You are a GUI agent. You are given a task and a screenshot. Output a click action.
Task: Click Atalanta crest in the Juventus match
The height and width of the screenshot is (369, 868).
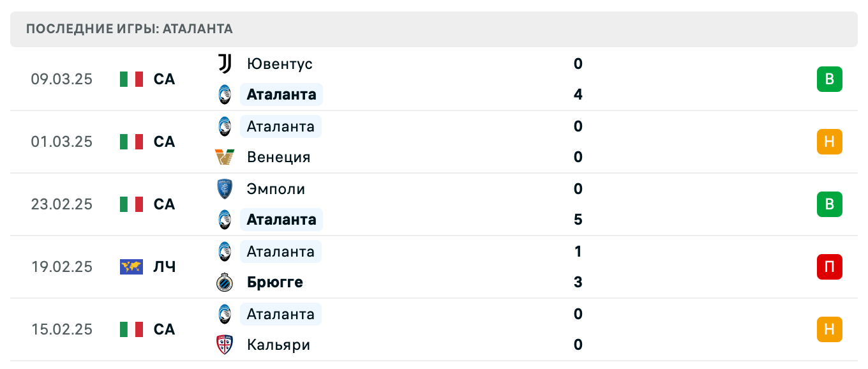(225, 94)
